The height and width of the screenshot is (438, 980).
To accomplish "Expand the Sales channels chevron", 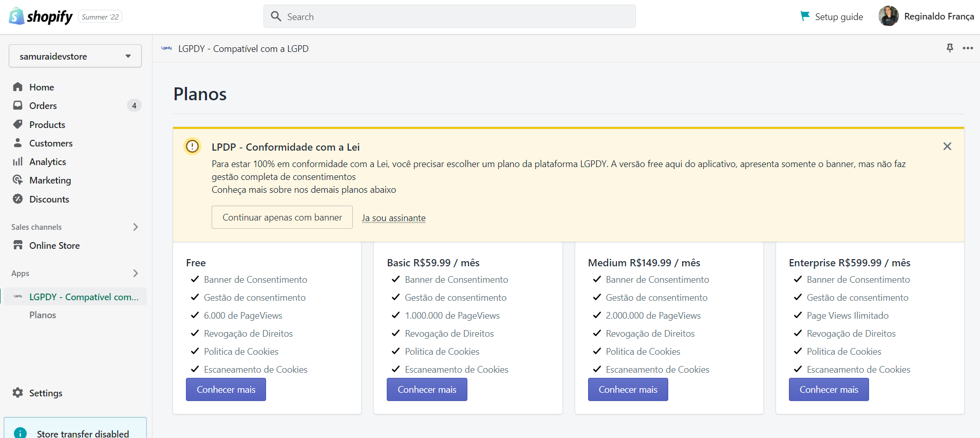I will pyautogui.click(x=136, y=227).
